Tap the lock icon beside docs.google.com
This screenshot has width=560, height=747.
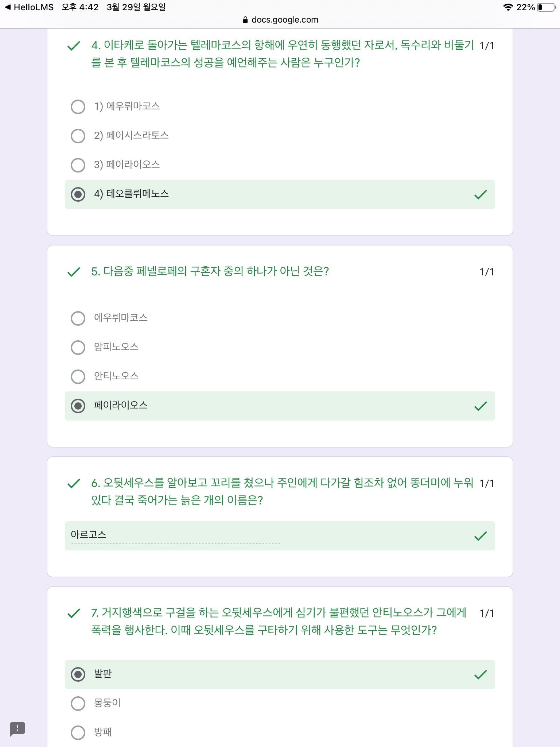(x=245, y=20)
